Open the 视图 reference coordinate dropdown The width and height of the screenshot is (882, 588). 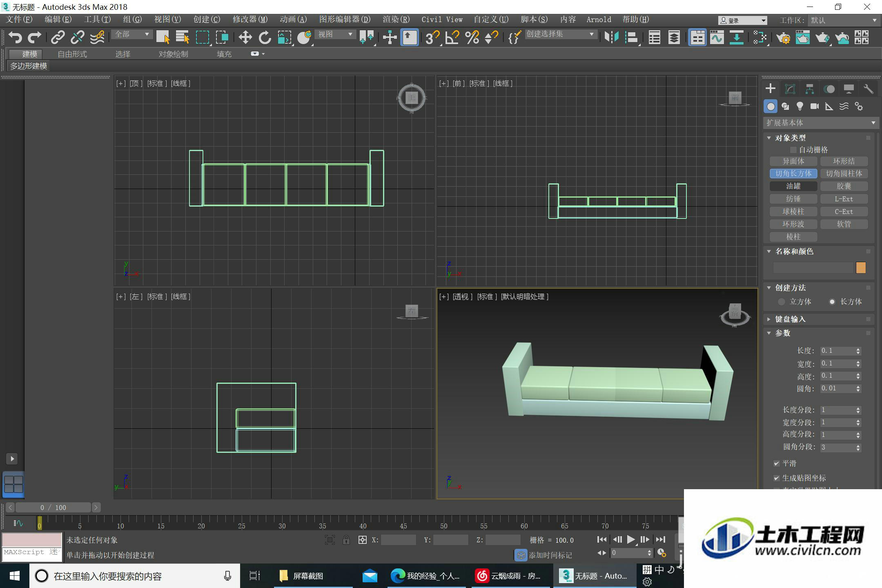pos(336,34)
